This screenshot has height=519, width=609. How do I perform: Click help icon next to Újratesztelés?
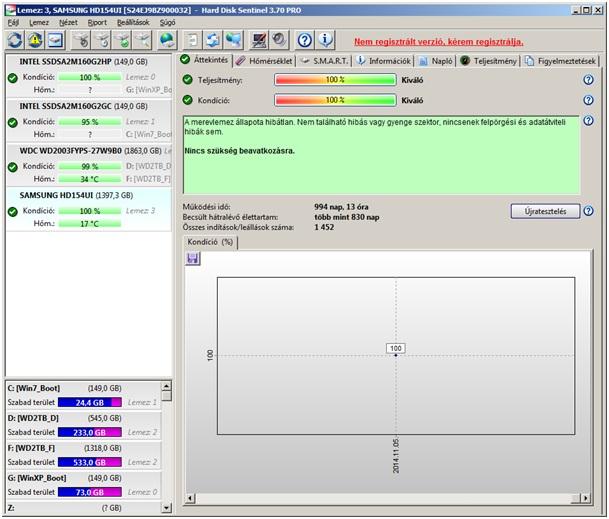click(589, 211)
